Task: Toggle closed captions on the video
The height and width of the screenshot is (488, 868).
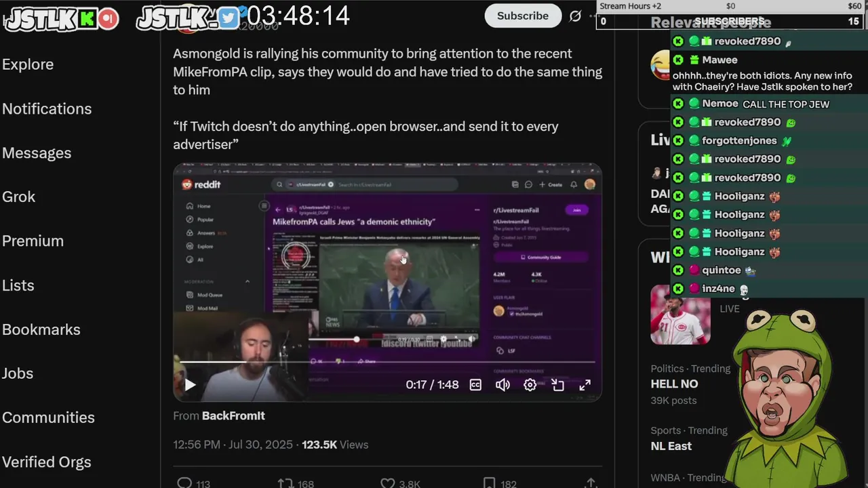Action: 476,385
